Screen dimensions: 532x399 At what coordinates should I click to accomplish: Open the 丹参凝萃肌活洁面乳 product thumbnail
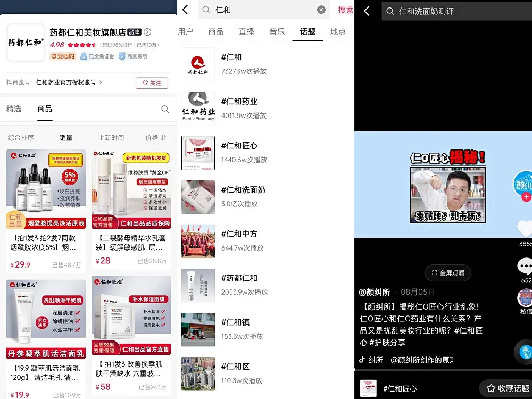click(46, 318)
